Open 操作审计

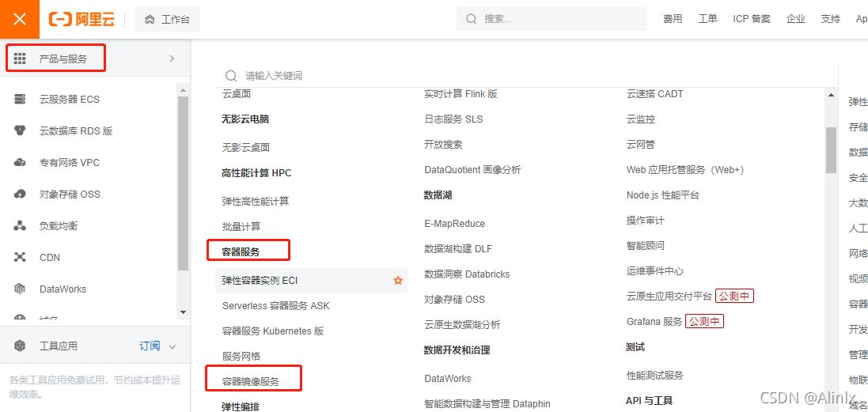click(x=646, y=221)
